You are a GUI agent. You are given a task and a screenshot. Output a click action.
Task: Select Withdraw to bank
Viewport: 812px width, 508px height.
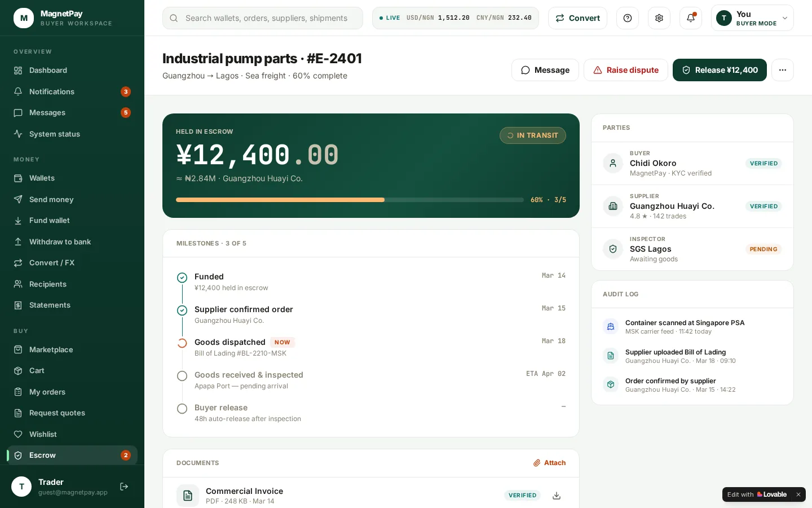[x=72, y=242]
